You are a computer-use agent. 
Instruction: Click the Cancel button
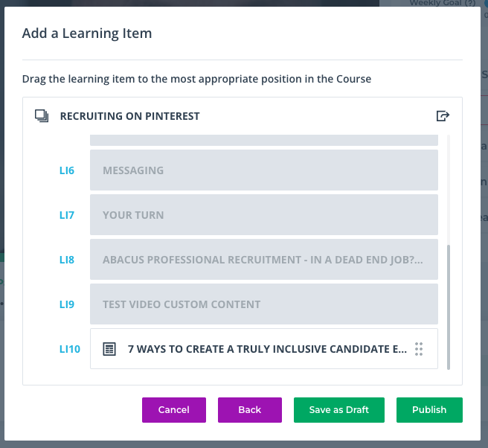click(174, 410)
